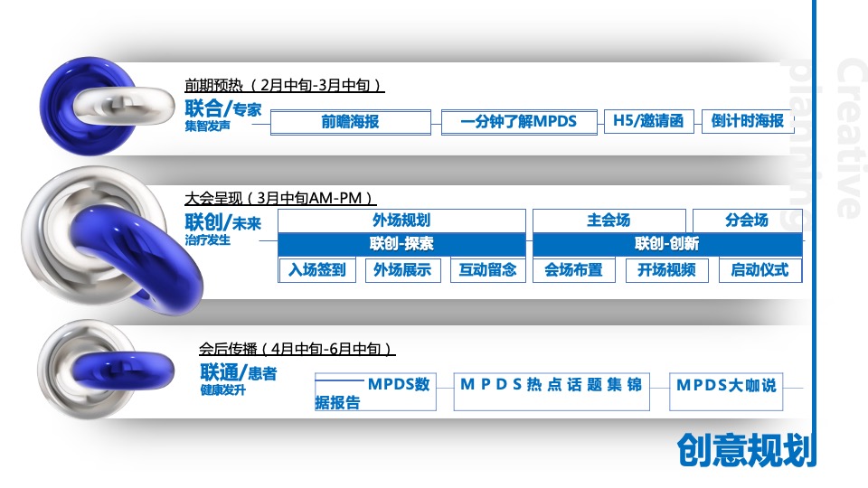Click the 治疗发生 subtitle

pyautogui.click(x=208, y=240)
